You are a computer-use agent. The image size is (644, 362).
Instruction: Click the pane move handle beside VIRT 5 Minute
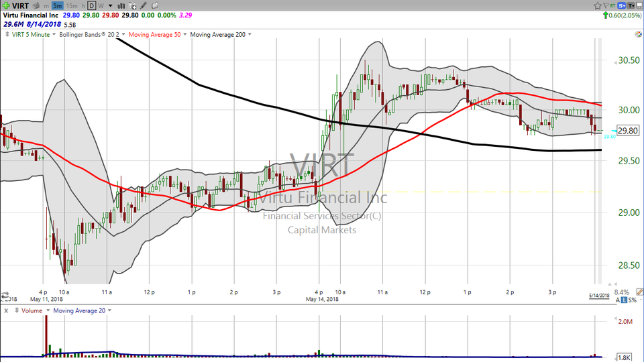7,34
